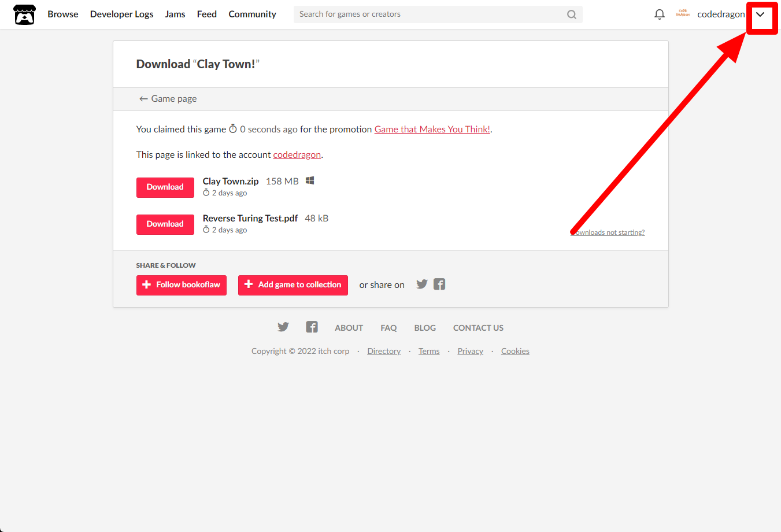Open the FAQ footer link
The height and width of the screenshot is (532, 781).
click(x=388, y=328)
